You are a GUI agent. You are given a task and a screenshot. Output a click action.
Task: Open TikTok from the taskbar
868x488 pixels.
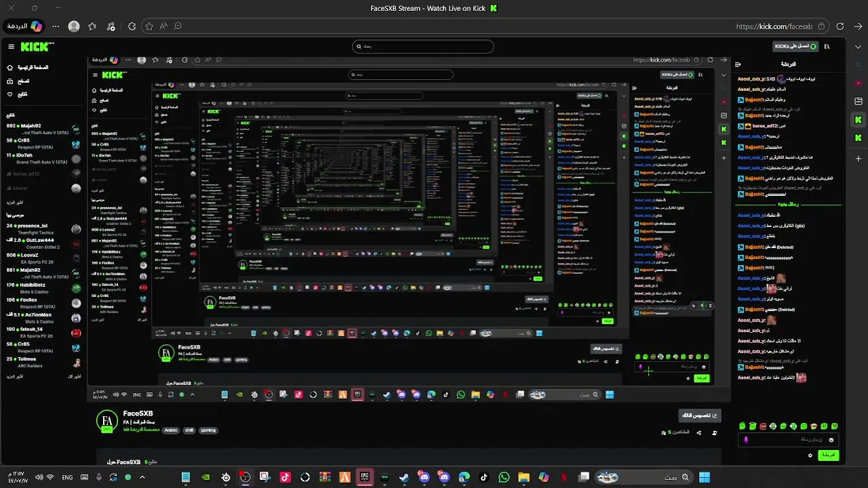coord(484,477)
